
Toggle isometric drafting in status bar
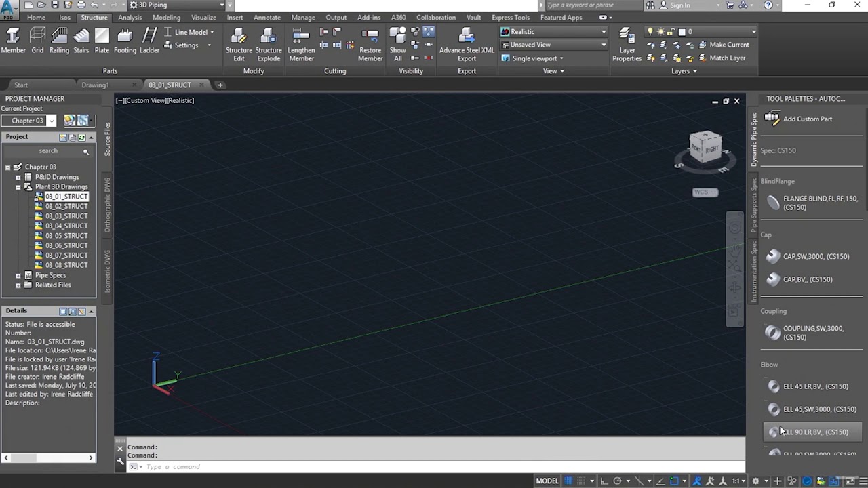pos(637,481)
